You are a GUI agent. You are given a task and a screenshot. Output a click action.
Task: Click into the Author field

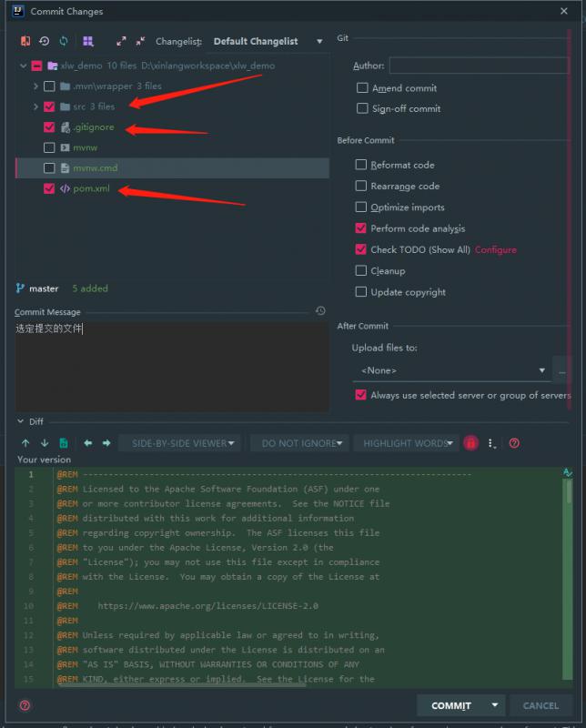tap(479, 66)
